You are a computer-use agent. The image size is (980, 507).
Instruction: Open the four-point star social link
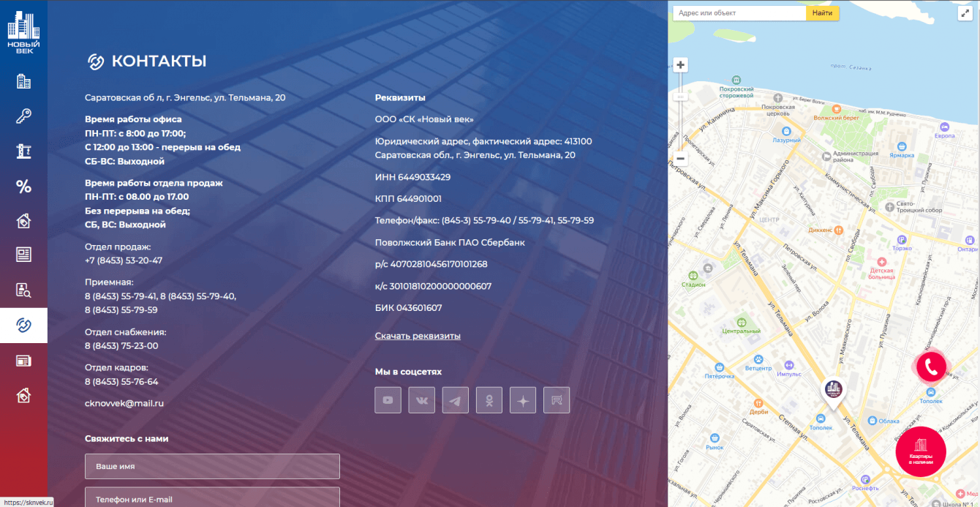coord(523,400)
